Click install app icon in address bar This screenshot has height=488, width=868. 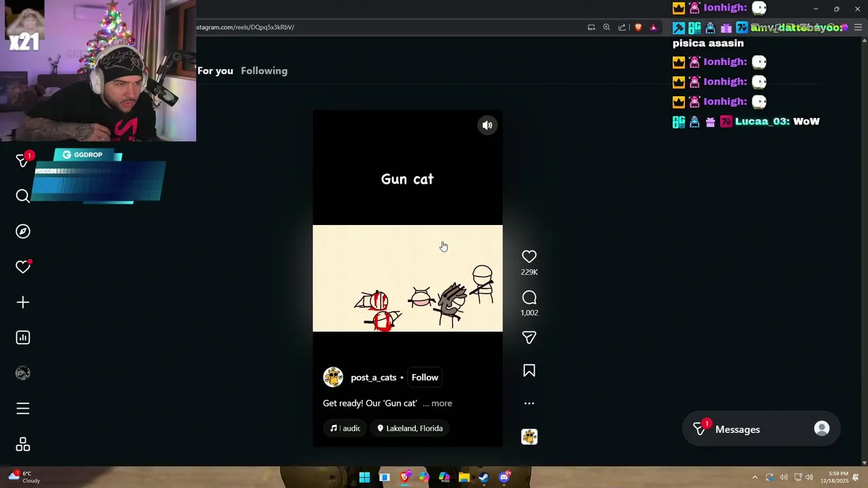coord(591,27)
